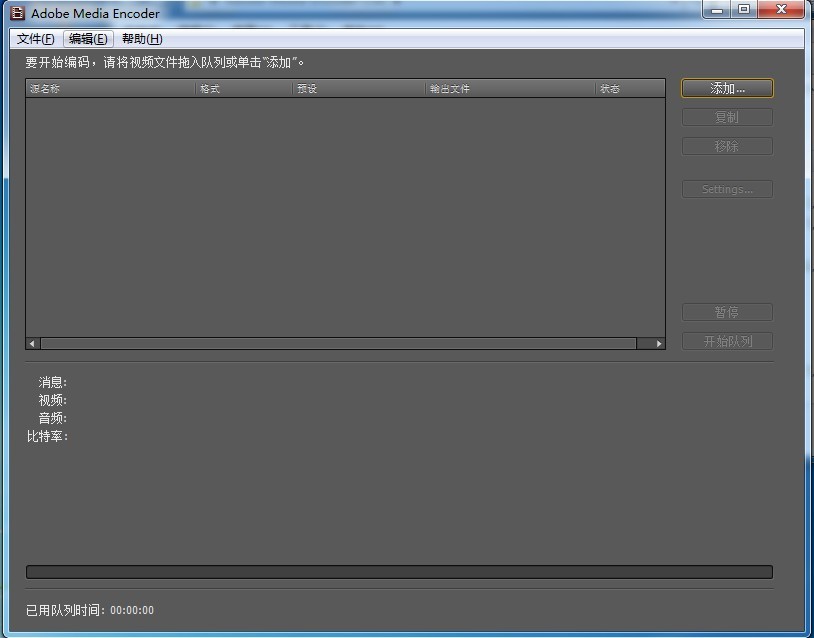Start encoding with 开始队列 button
Screen dimensions: 814x638
click(727, 341)
